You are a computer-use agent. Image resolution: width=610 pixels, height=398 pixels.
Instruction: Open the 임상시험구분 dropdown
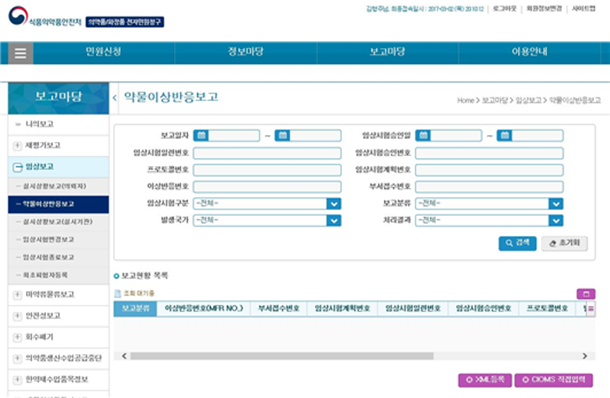pyautogui.click(x=267, y=203)
